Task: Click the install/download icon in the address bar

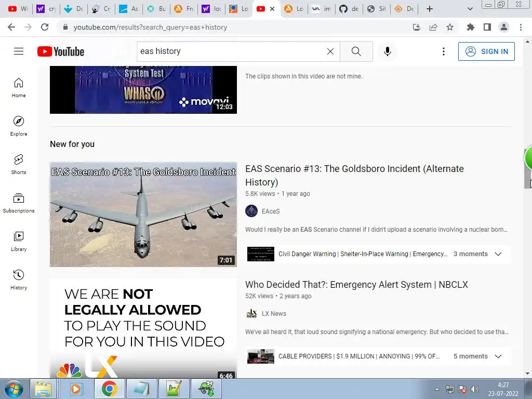Action: tap(416, 27)
